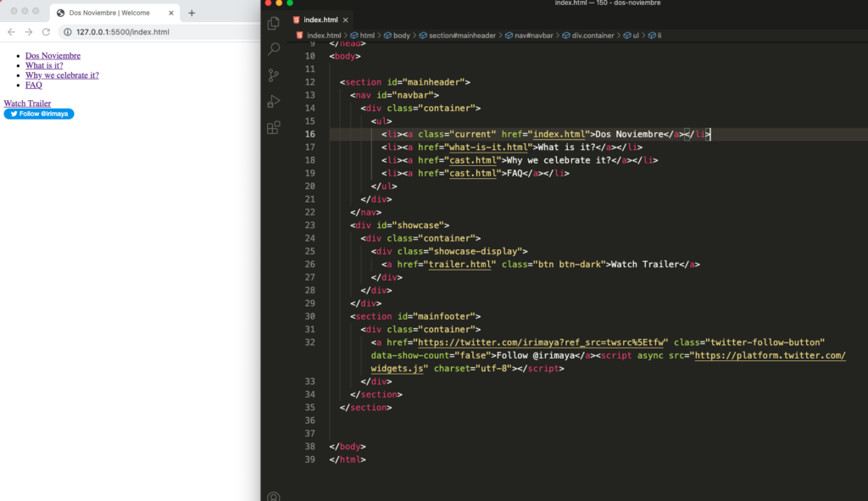Click line number 32 in the gutter
Screen dimensions: 868x501
pos(309,342)
